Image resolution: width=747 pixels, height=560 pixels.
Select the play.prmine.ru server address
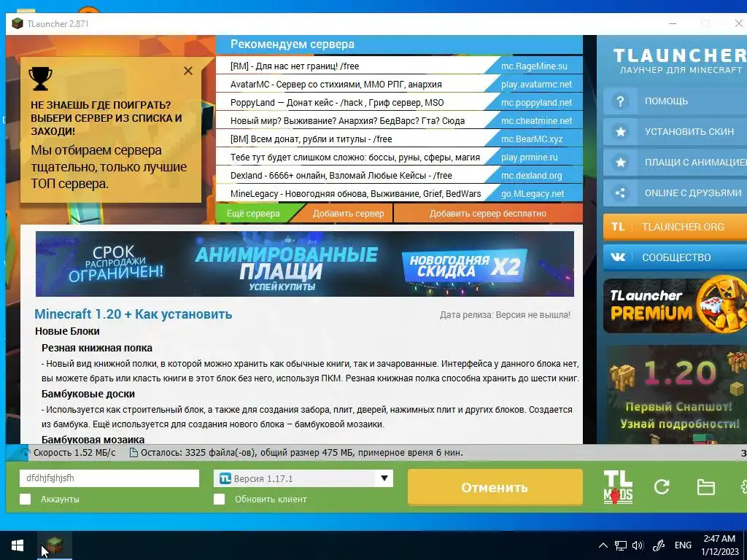(x=530, y=157)
